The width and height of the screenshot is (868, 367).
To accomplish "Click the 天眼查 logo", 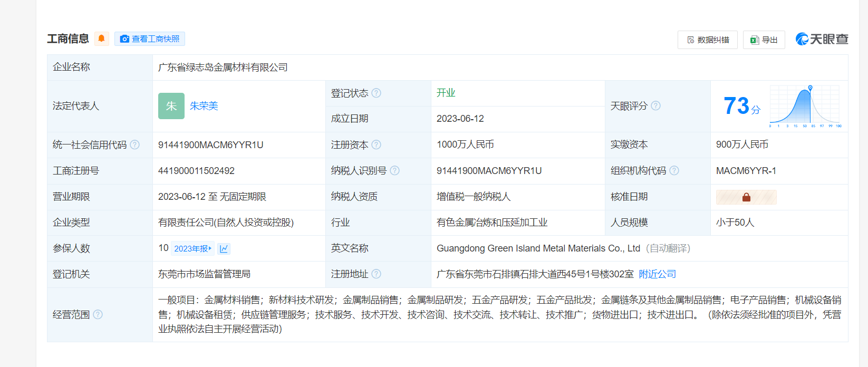I will click(x=822, y=39).
